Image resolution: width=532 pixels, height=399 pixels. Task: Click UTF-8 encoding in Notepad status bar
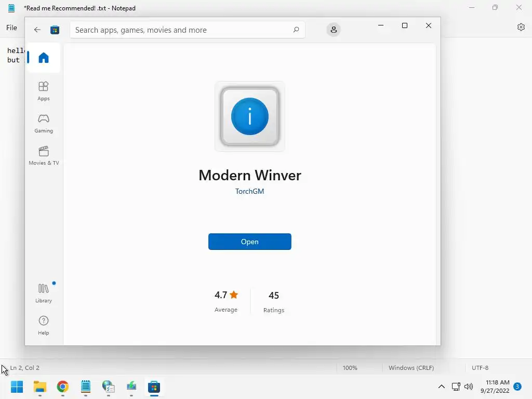(480, 368)
